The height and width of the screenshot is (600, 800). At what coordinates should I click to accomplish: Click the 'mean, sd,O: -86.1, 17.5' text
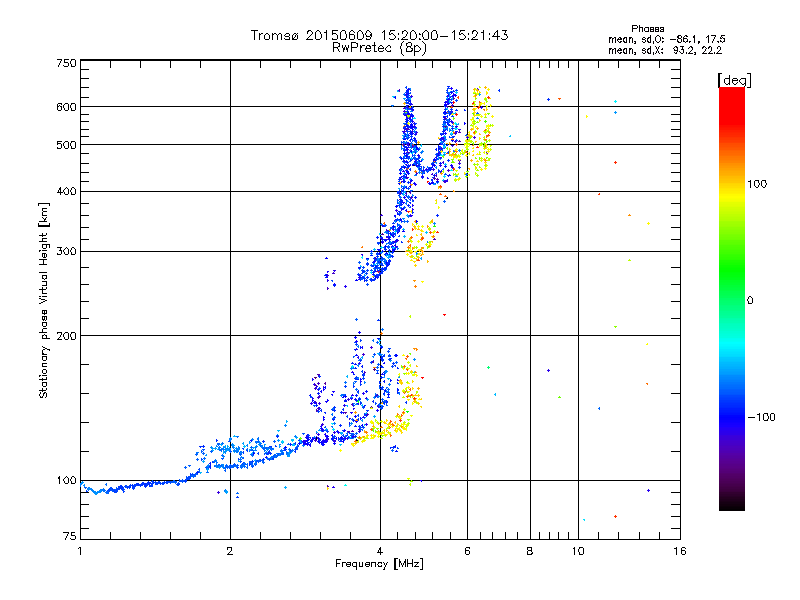(x=667, y=39)
